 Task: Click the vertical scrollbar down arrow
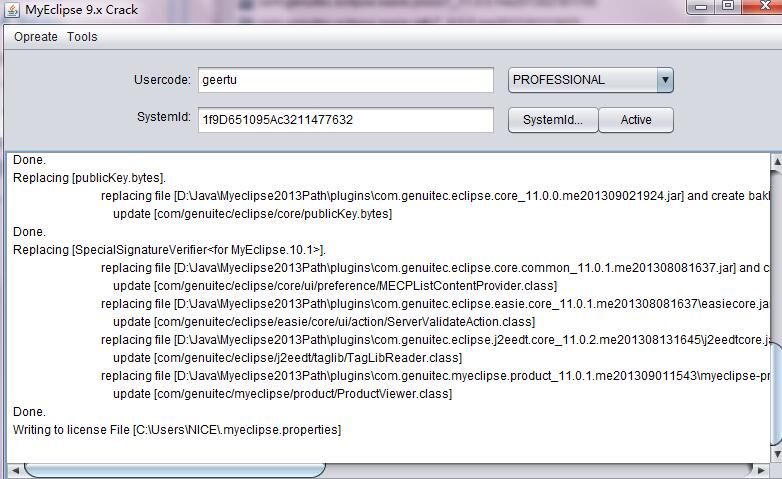click(777, 454)
